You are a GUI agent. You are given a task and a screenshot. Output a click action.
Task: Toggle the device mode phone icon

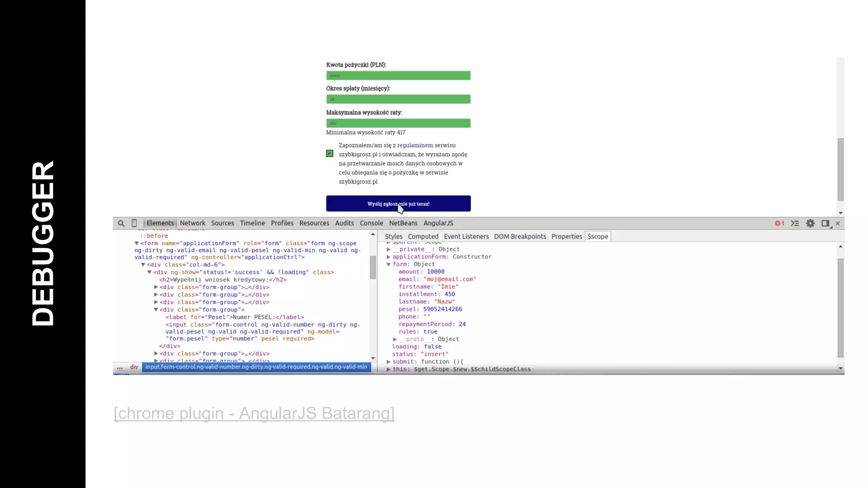click(x=134, y=223)
